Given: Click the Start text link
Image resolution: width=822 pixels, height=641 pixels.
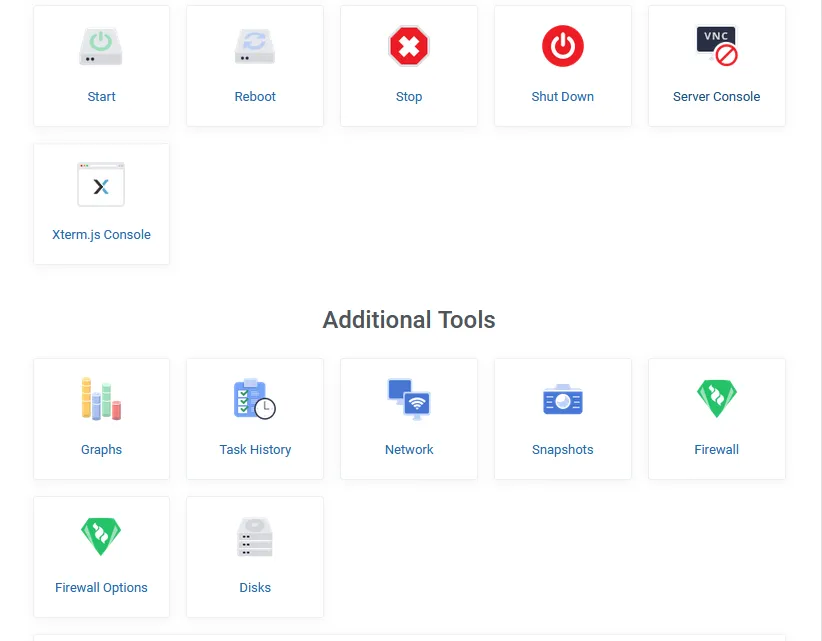Looking at the screenshot, I should (101, 96).
